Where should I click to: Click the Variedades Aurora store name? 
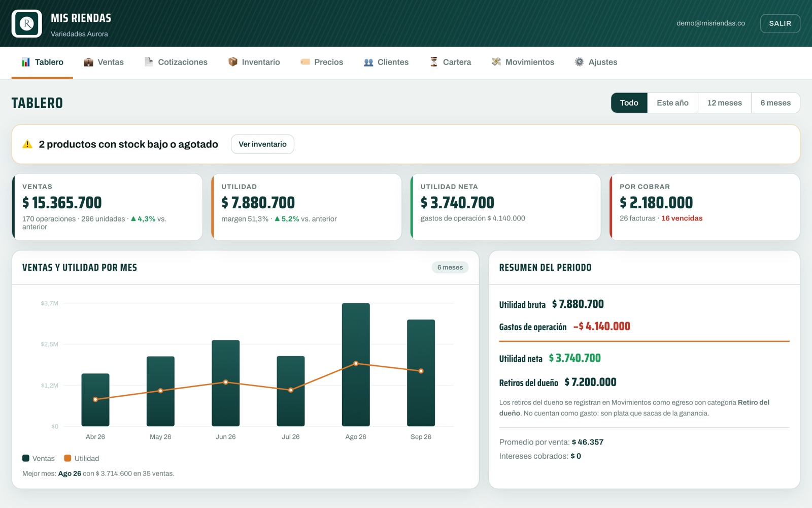[79, 34]
